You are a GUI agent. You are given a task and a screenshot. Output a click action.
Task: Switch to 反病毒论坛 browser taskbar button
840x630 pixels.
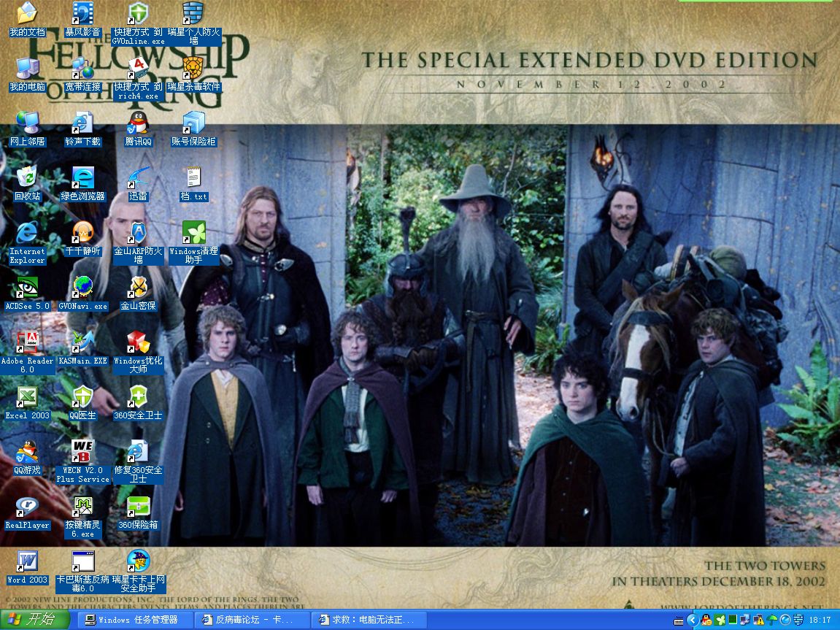click(x=252, y=620)
